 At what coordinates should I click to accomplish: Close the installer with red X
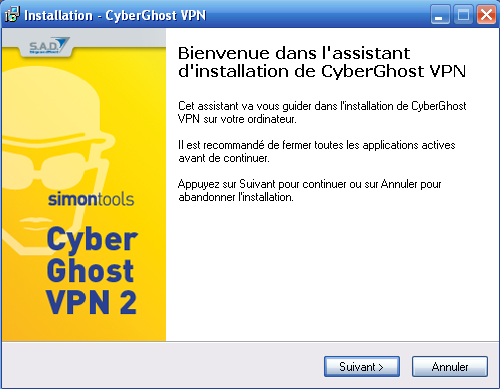pyautogui.click(x=486, y=15)
